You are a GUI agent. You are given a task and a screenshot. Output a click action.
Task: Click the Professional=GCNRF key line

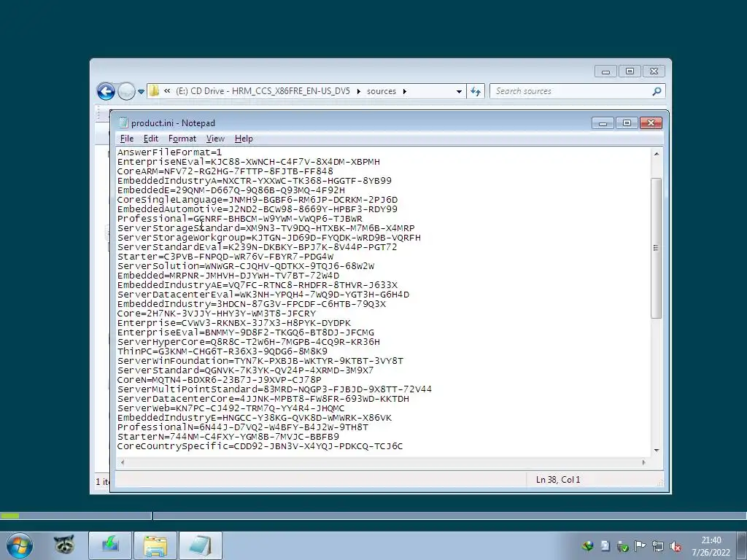click(x=239, y=219)
